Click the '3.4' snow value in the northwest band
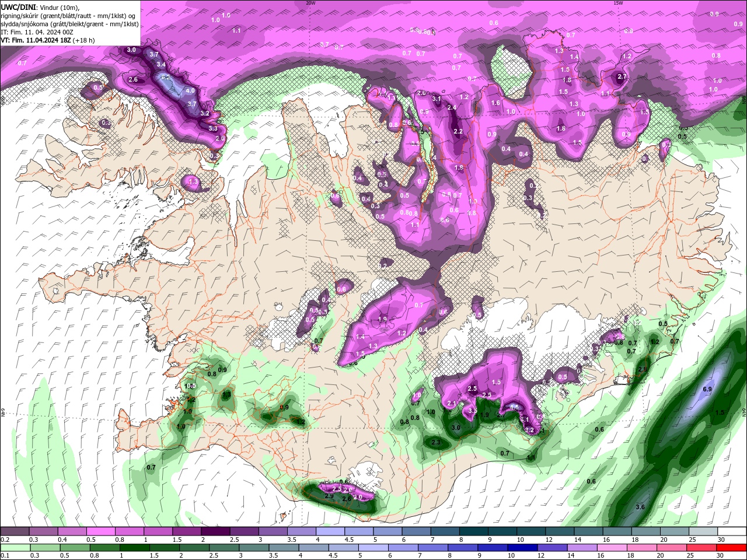This screenshot has width=747, height=560. [161, 64]
